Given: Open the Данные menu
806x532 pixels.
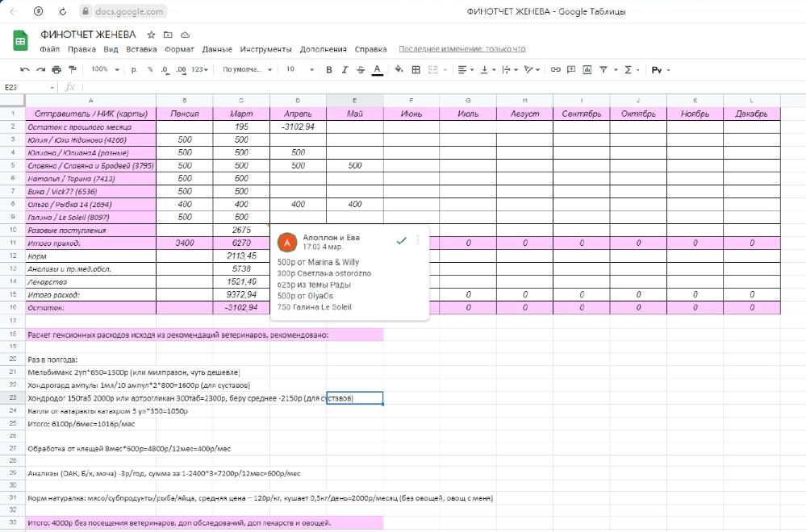Looking at the screenshot, I should 217,49.
